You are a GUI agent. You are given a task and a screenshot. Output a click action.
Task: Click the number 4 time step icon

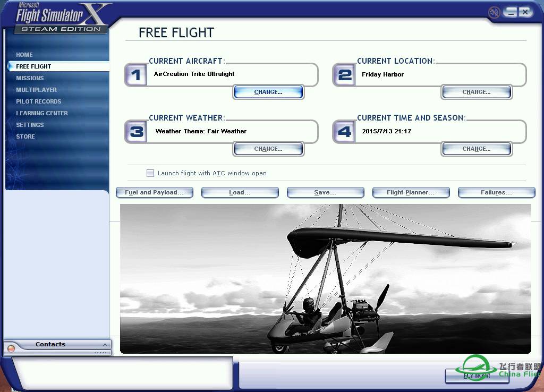click(x=345, y=132)
